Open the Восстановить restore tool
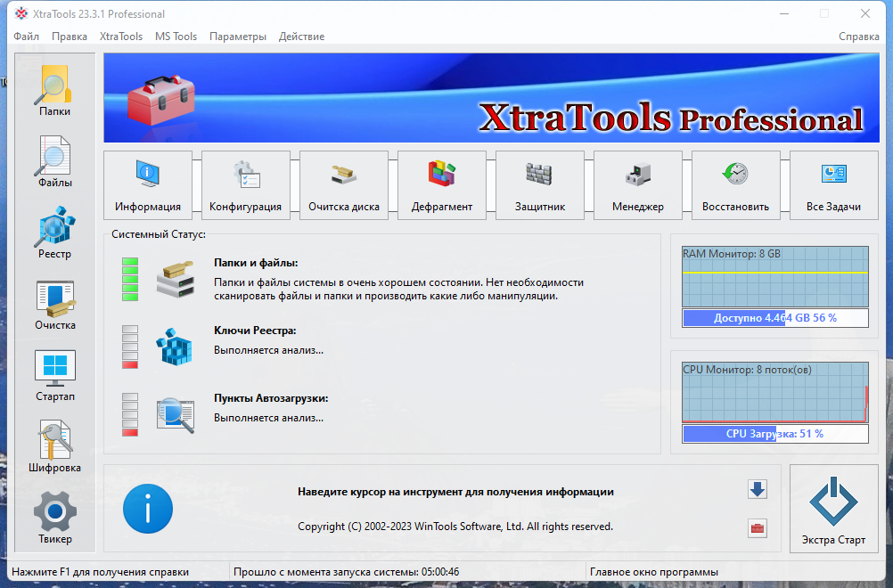The image size is (893, 588). coord(735,184)
